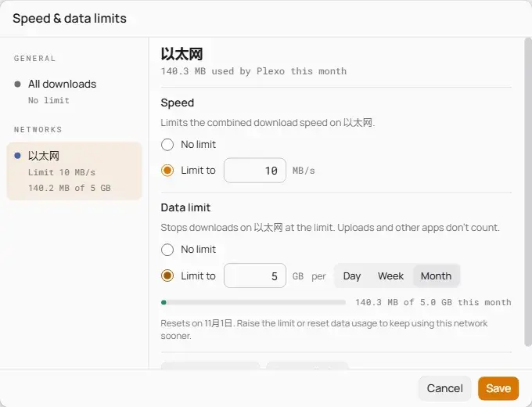Choose the Day period segment
This screenshot has height=407, width=532.
pyautogui.click(x=352, y=276)
